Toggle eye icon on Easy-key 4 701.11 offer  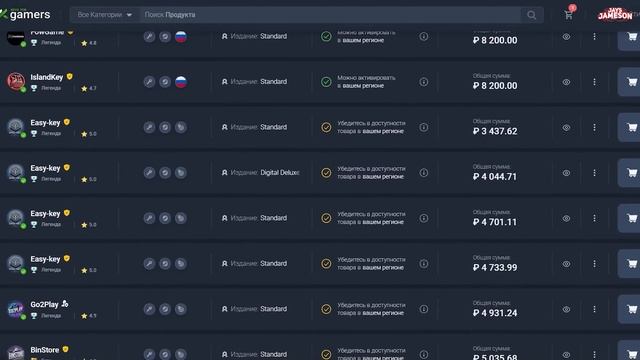coord(566,218)
